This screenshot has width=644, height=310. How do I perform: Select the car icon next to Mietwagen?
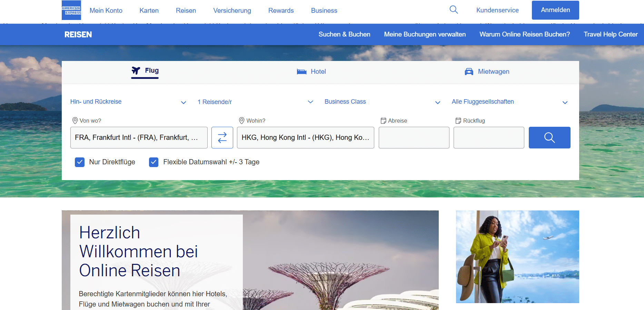click(469, 71)
